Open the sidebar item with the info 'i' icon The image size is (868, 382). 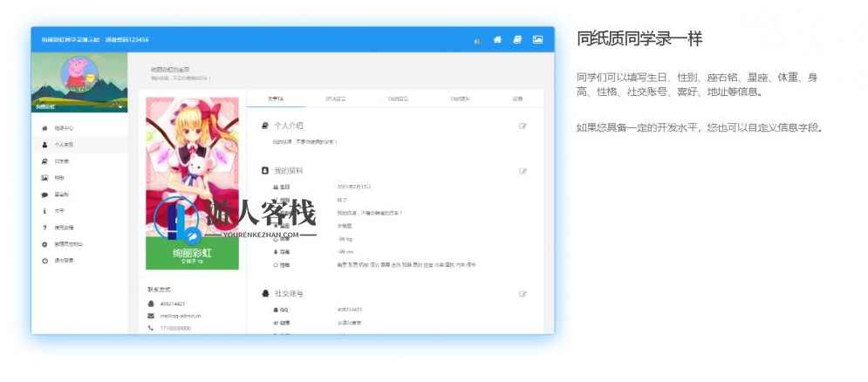coord(79,211)
